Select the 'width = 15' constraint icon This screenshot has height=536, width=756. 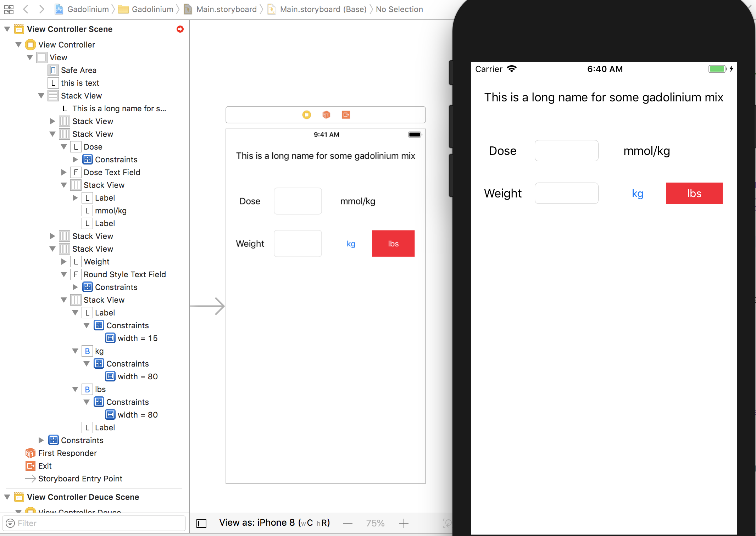coord(111,338)
